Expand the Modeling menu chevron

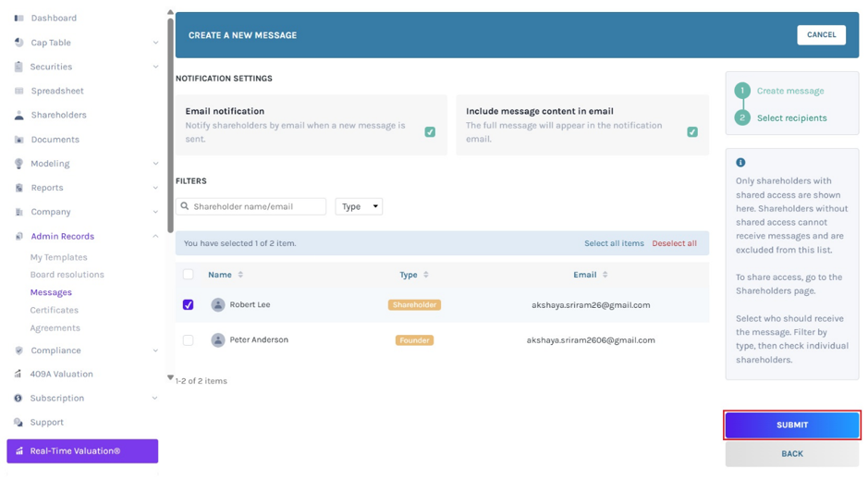155,164
